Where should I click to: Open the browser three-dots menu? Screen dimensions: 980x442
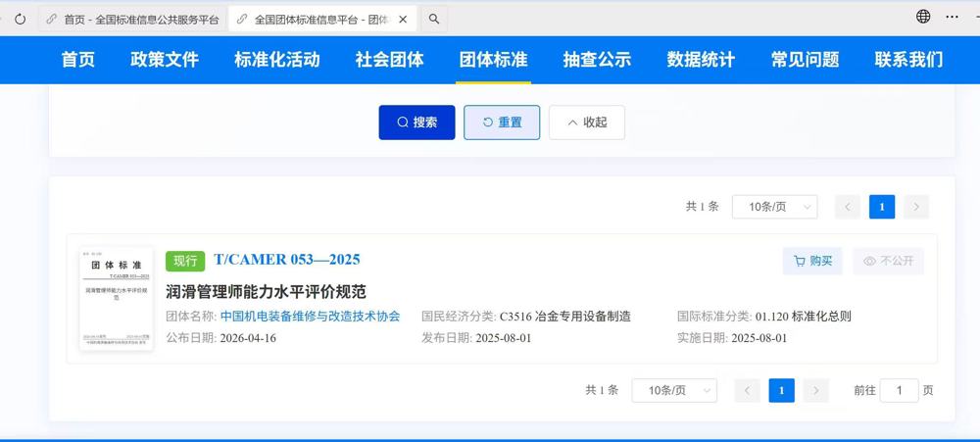tap(952, 17)
